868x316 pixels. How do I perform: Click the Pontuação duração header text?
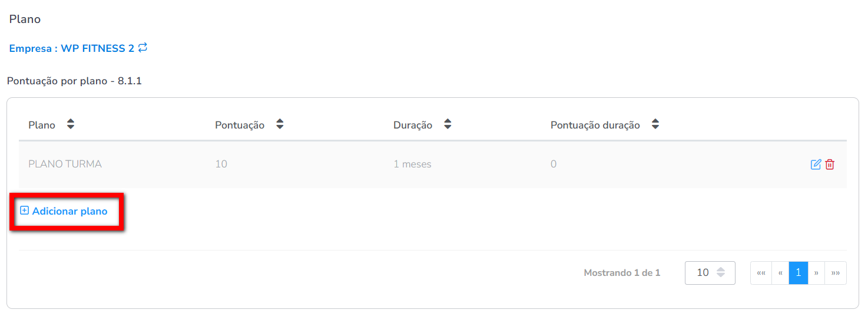coord(595,125)
